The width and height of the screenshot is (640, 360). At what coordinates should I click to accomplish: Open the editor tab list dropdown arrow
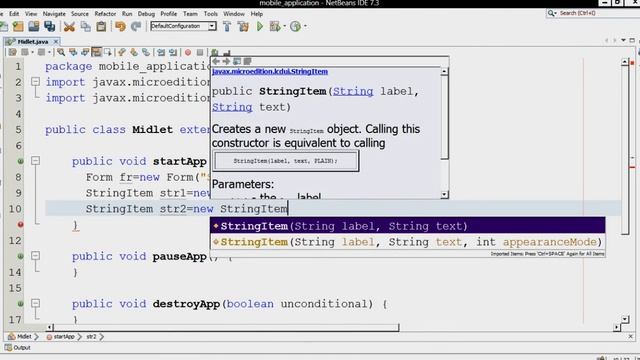(x=623, y=40)
